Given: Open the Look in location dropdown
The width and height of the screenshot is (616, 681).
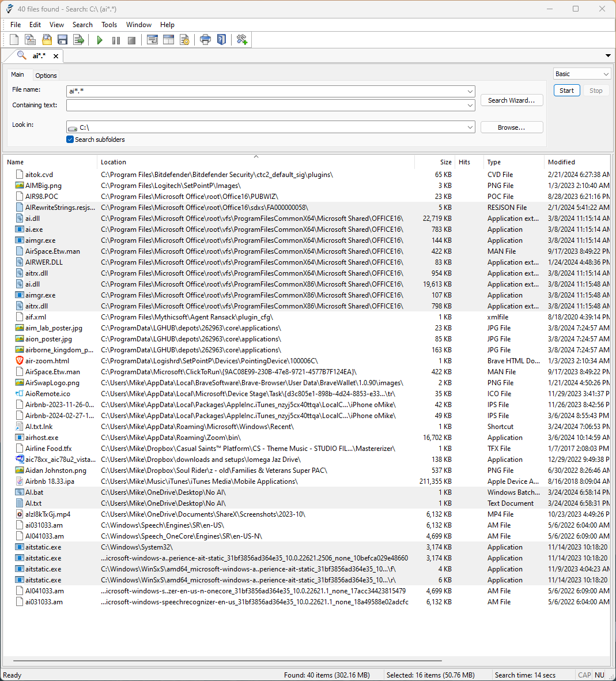Looking at the screenshot, I should tap(470, 127).
